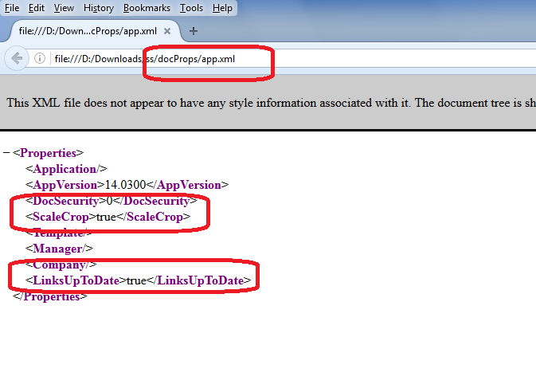Click the site information icon in address bar
Screen dimensions: 536x392
39,58
